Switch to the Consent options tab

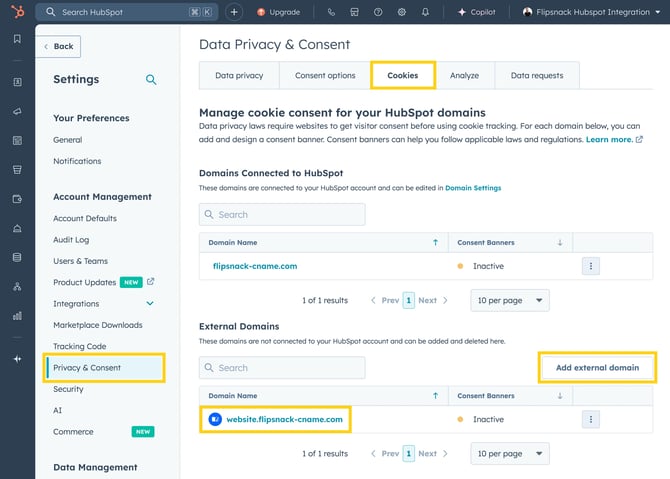click(325, 75)
